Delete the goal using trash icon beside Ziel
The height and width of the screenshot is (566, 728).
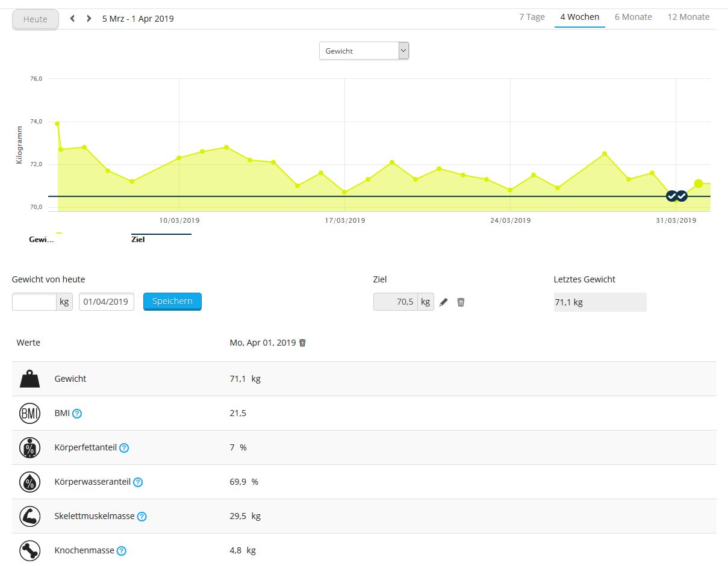(461, 302)
